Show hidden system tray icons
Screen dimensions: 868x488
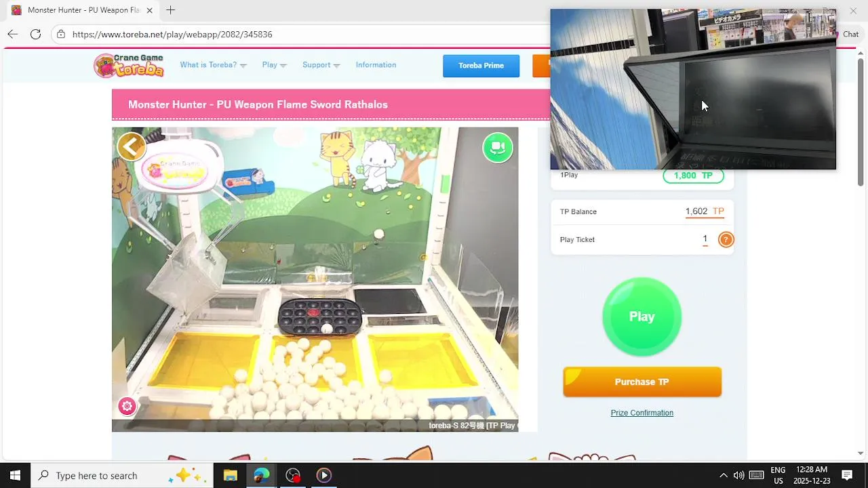pyautogui.click(x=723, y=475)
